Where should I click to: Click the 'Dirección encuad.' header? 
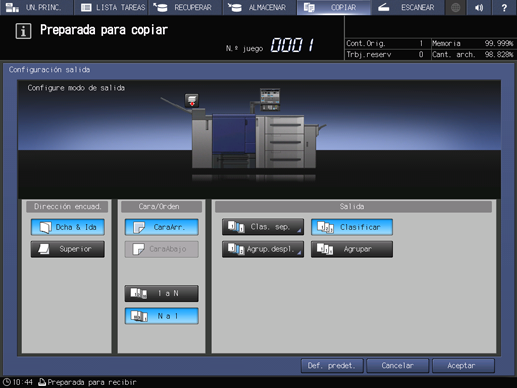pos(68,207)
